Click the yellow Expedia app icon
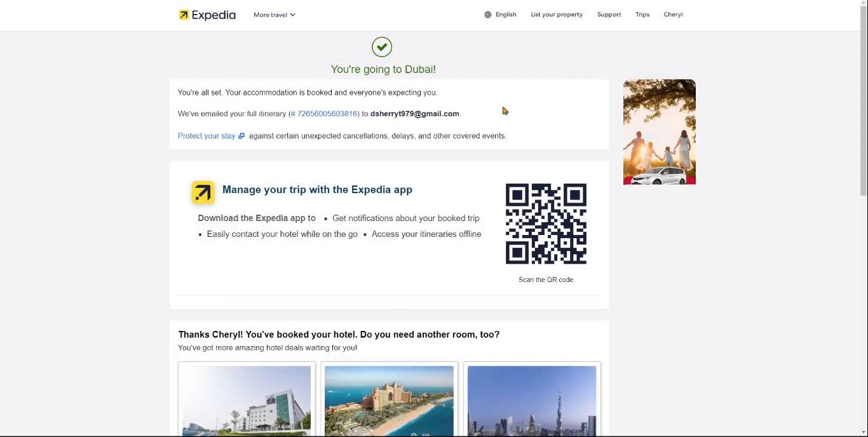The height and width of the screenshot is (437, 868). click(203, 192)
